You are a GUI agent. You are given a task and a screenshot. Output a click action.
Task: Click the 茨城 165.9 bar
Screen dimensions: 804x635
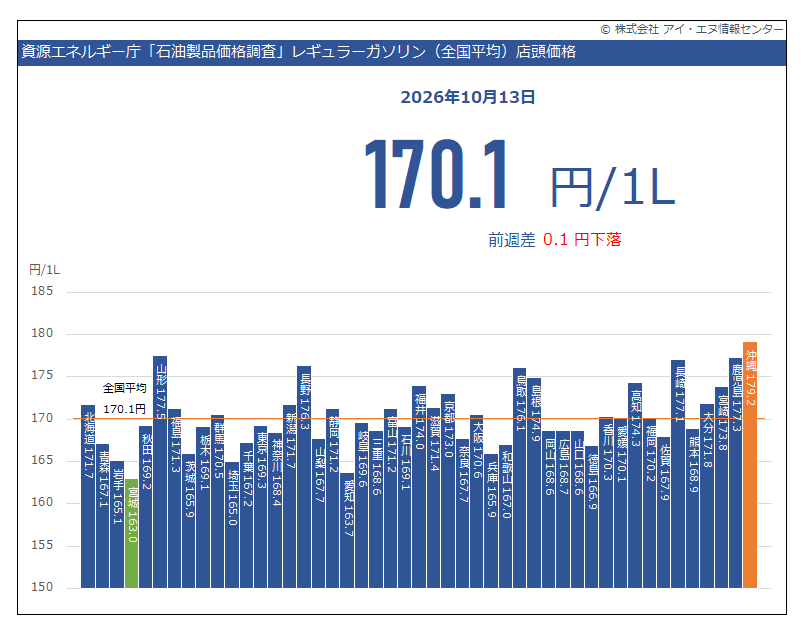click(x=189, y=521)
